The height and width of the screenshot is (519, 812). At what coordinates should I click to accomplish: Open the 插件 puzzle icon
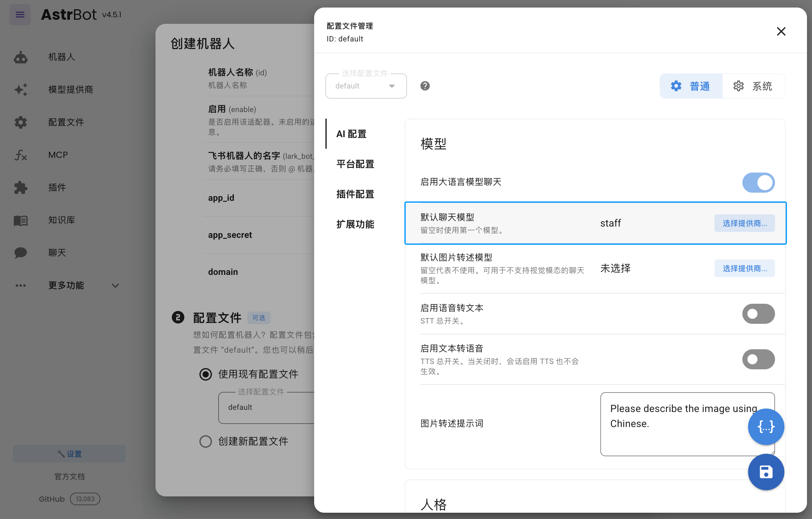[x=20, y=188]
